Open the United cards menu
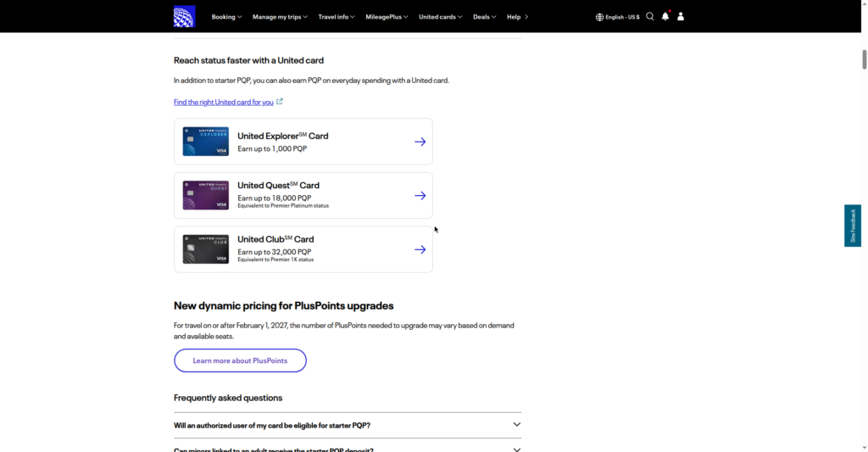 pos(440,17)
